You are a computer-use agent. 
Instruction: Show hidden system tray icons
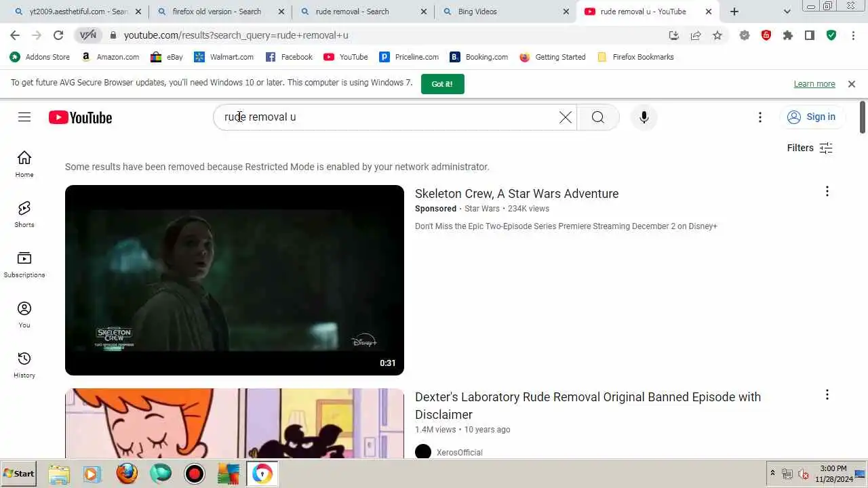click(772, 473)
